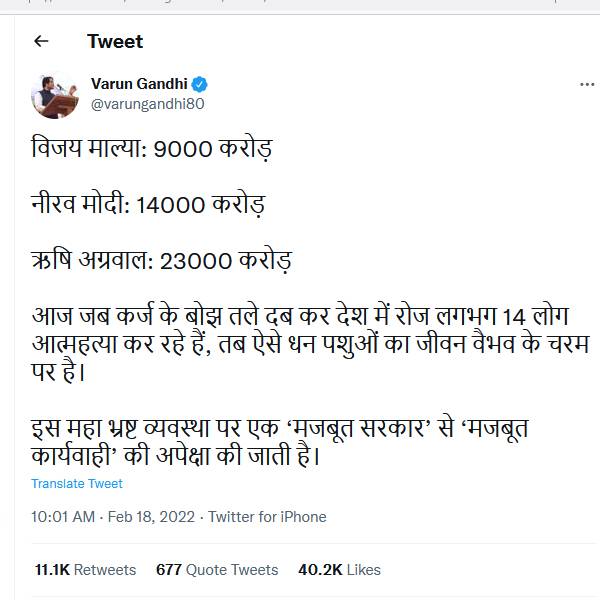The image size is (600, 600).
Task: Open Varun Gandhi's profile picture
Action: click(51, 94)
